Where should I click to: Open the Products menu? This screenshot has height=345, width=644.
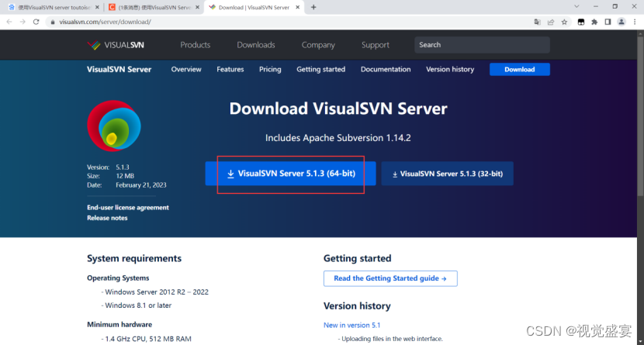(195, 45)
